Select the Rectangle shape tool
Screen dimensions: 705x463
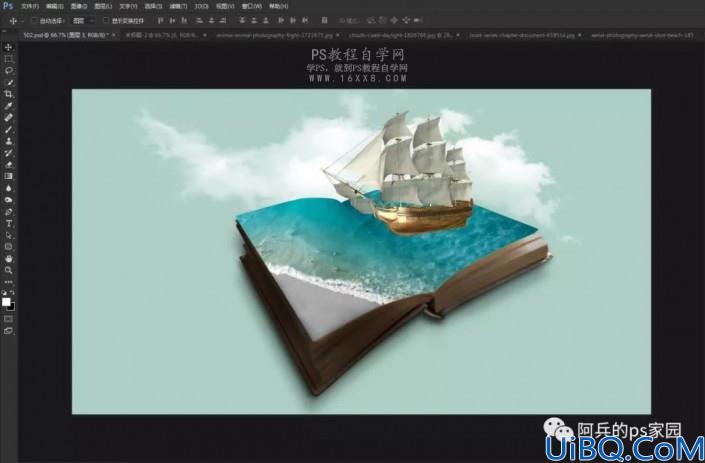point(9,247)
